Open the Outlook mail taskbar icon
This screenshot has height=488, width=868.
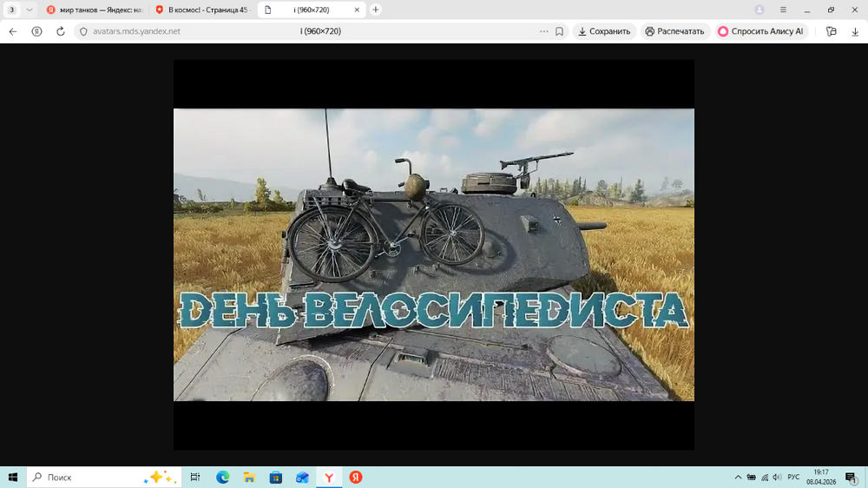302,477
